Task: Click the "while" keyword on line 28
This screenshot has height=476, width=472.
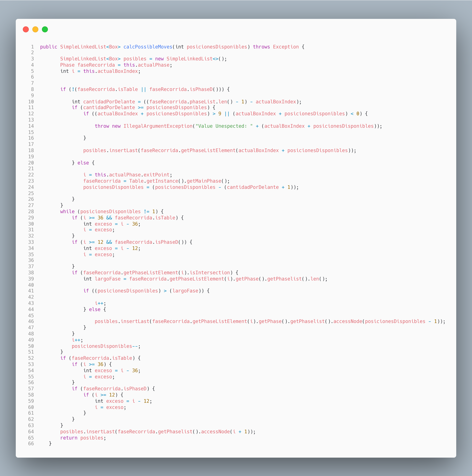Action: pos(67,212)
